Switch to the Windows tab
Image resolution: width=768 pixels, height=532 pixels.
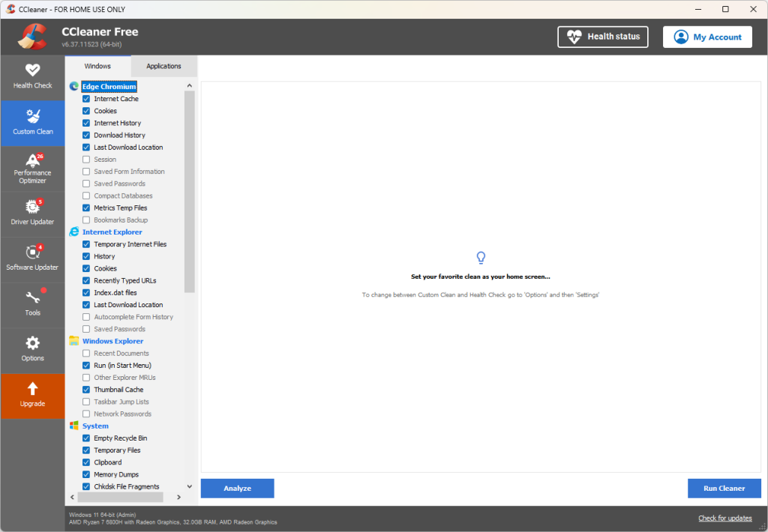(97, 66)
